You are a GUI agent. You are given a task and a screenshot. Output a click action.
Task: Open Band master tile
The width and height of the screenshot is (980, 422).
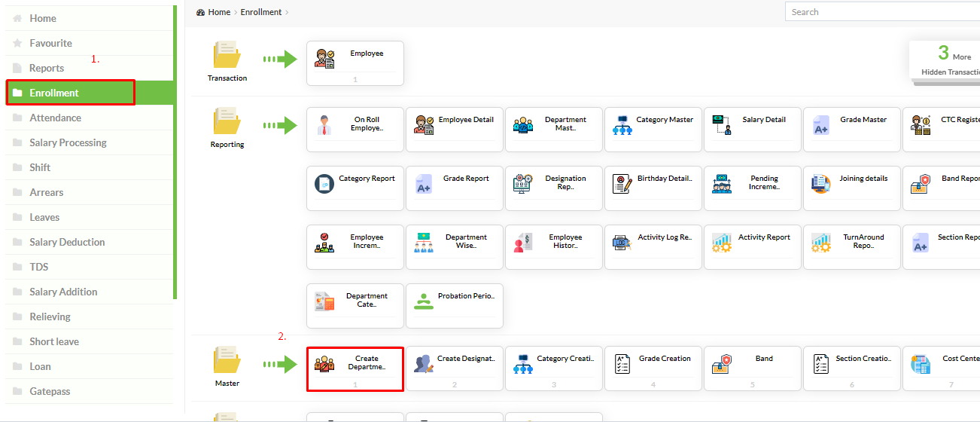click(753, 368)
